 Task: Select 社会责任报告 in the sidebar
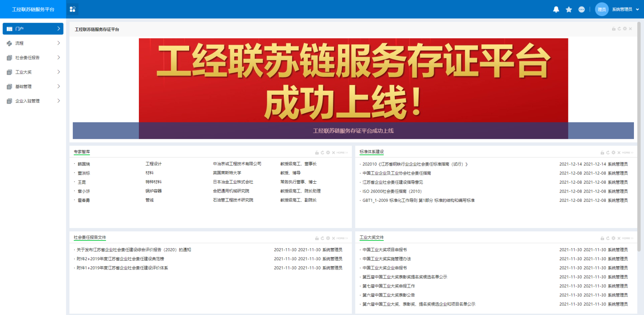click(33, 58)
